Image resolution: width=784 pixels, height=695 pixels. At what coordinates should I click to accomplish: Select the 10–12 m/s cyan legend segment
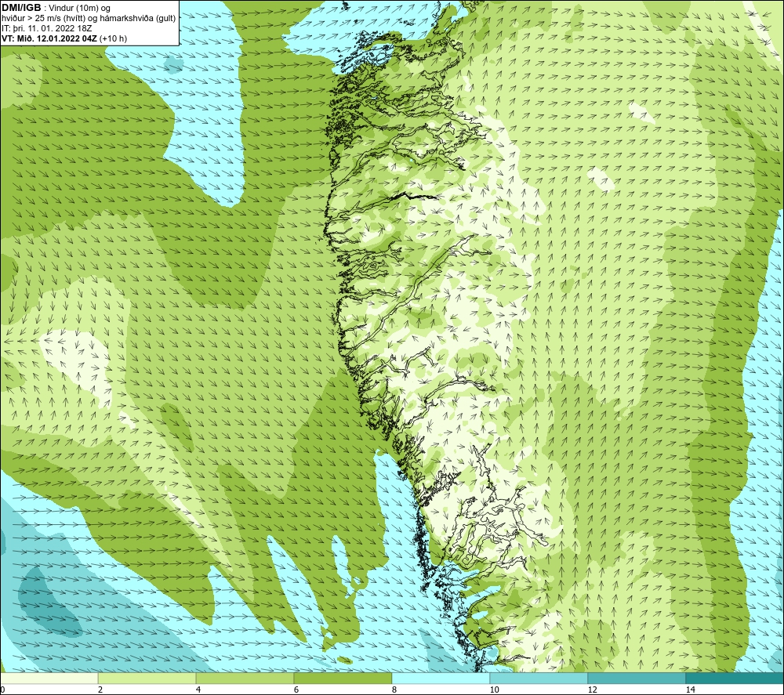coord(539,679)
